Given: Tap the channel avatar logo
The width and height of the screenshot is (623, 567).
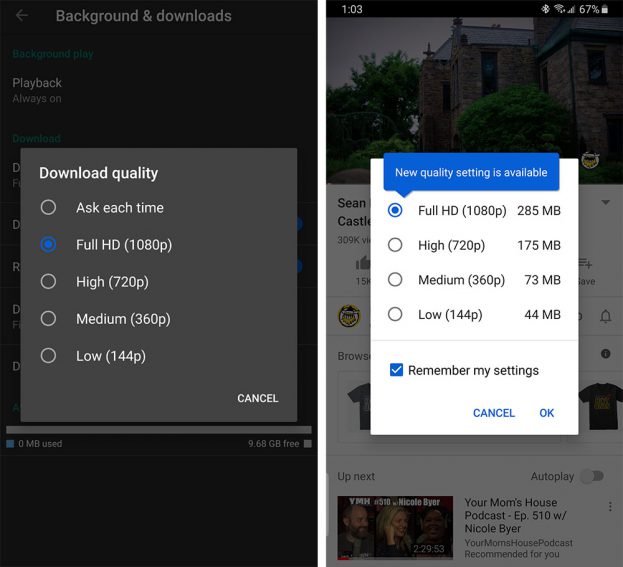Looking at the screenshot, I should pyautogui.click(x=349, y=316).
